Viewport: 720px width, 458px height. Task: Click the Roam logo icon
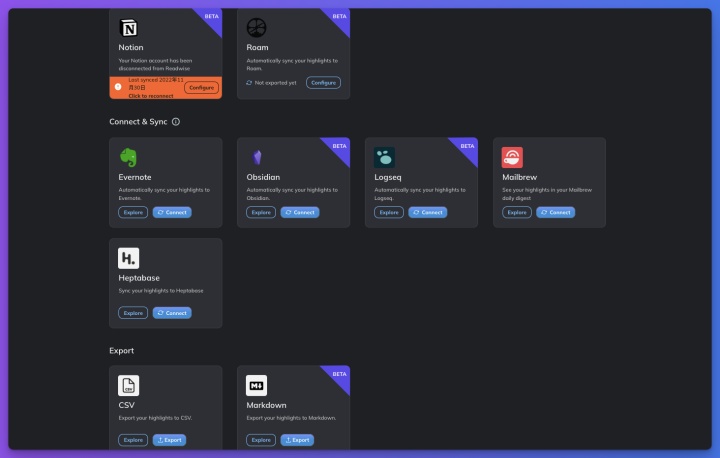click(x=256, y=28)
